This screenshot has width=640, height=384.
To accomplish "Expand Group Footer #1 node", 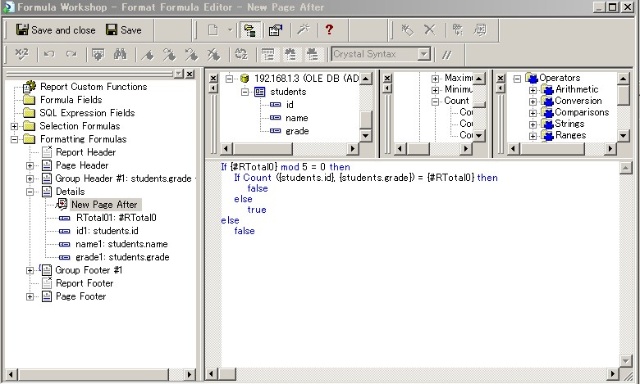I will point(30,270).
